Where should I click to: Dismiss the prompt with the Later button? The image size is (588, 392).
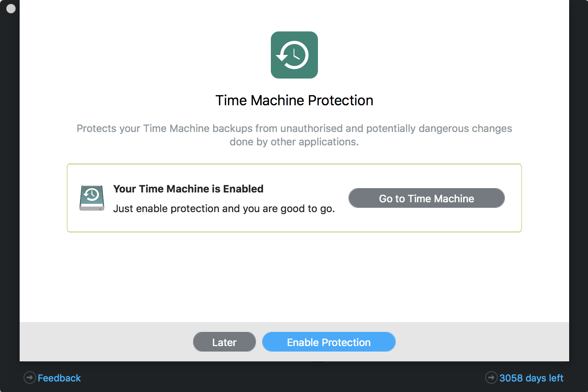(x=225, y=342)
